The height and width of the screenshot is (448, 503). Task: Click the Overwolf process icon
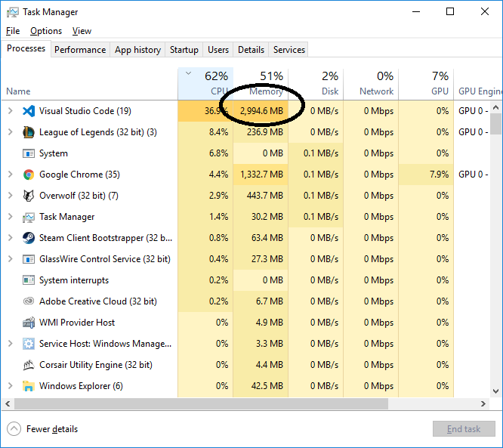point(29,196)
